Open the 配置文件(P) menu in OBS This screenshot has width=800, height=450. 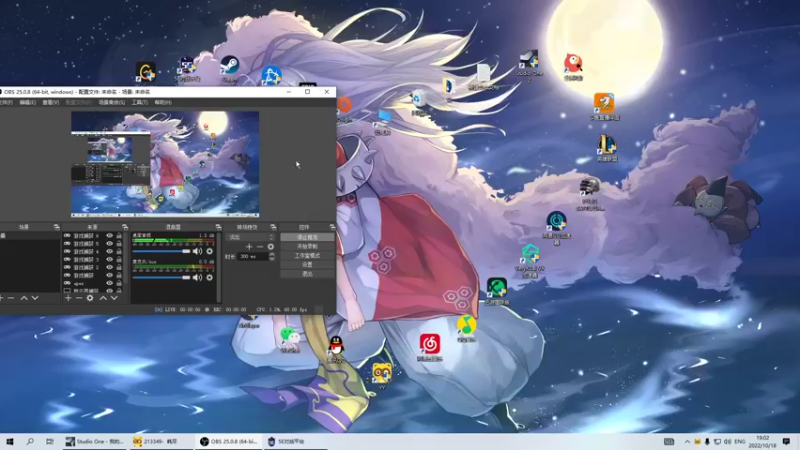[79, 103]
